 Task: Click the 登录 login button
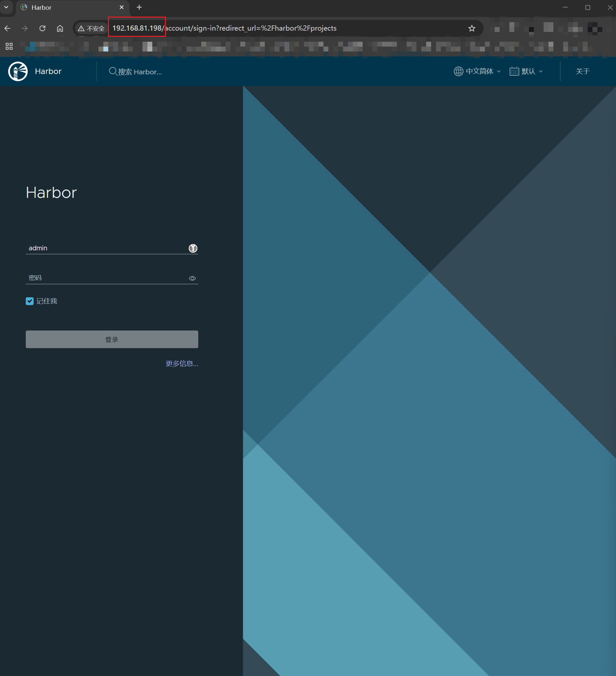coord(112,339)
